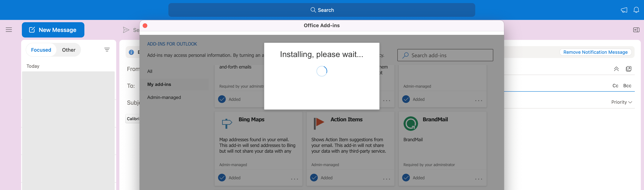The image size is (644, 190).
Task: Toggle Added checkmark for Action Items
Action: [x=314, y=178]
